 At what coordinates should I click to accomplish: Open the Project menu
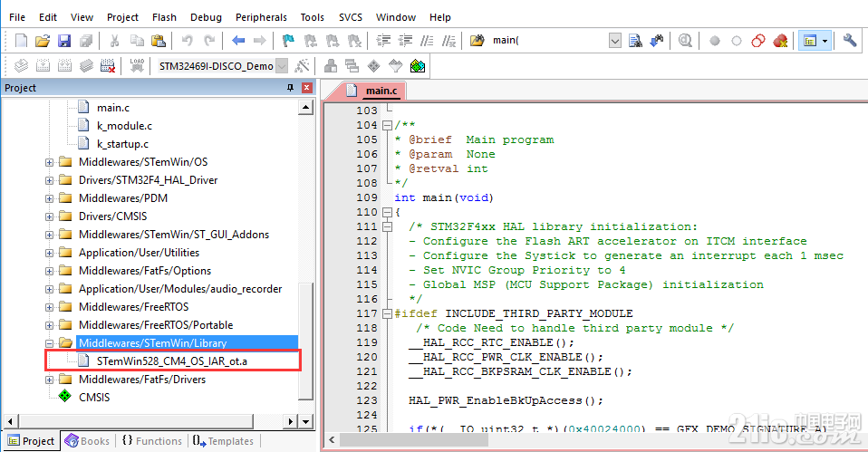pyautogui.click(x=122, y=17)
